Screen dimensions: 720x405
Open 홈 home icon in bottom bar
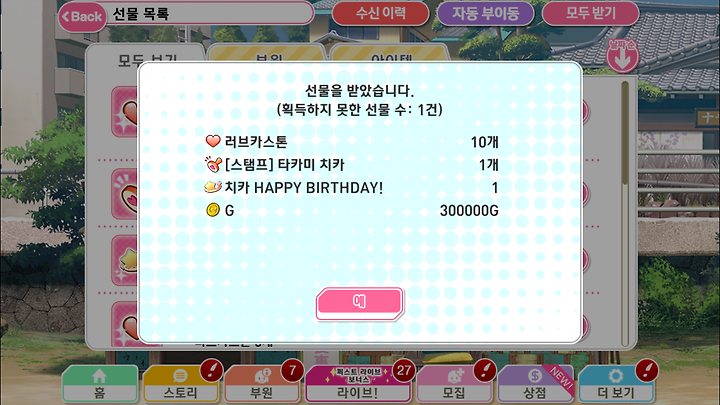(x=100, y=384)
